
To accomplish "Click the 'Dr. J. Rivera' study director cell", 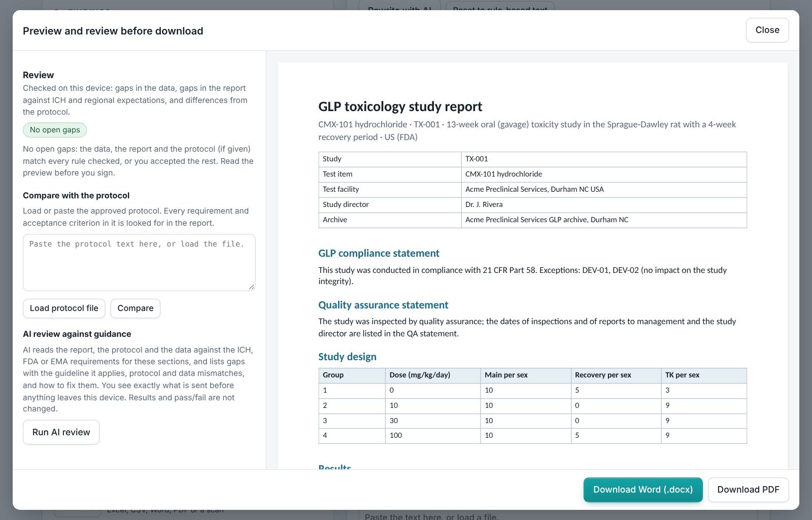I will click(604, 205).
